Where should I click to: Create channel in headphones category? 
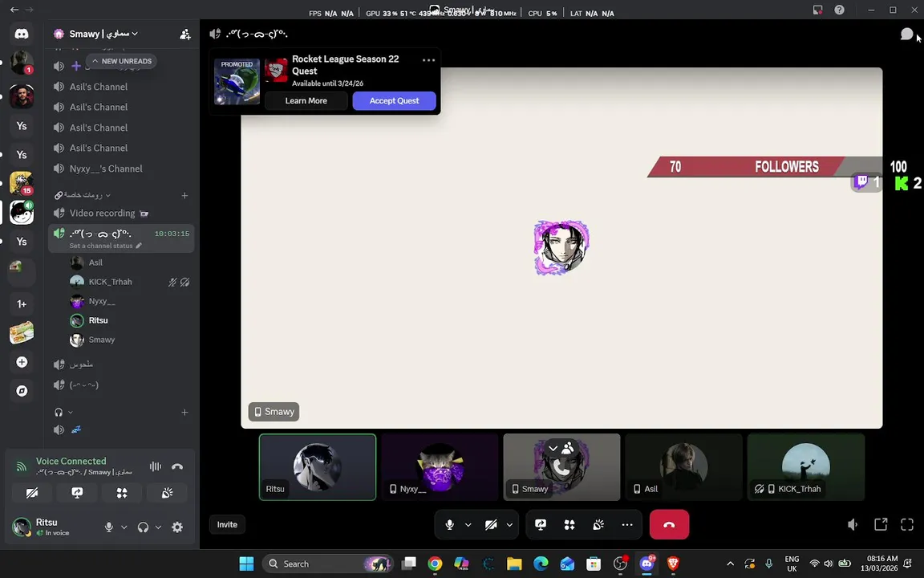coord(184,413)
